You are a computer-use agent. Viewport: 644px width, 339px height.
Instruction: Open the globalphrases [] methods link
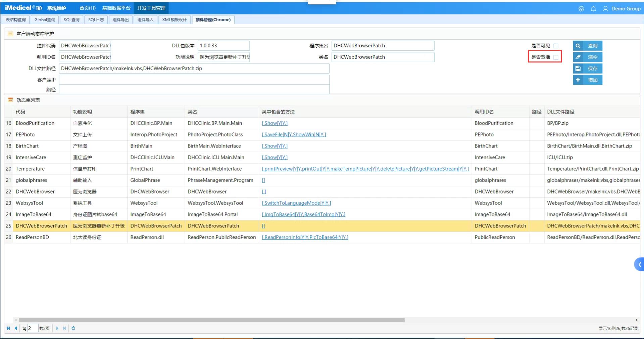tap(263, 180)
